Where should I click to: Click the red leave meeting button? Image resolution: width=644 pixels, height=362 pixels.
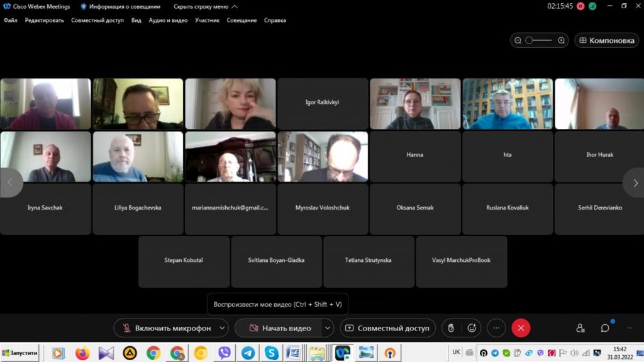pos(521,328)
